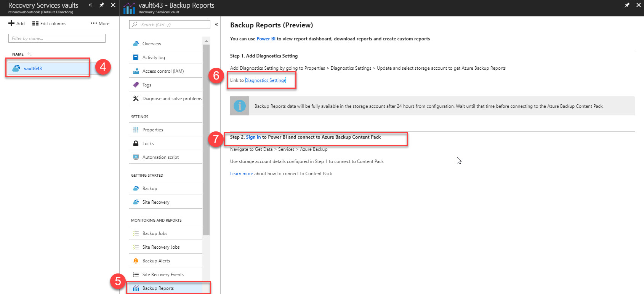Click the Add vault button
Viewport: 644px width, 294px height.
(17, 24)
